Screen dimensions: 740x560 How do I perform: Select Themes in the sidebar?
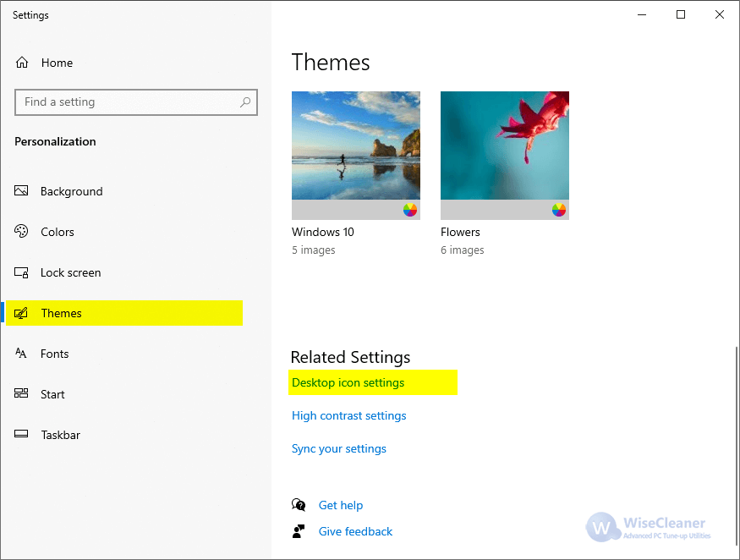[124, 313]
